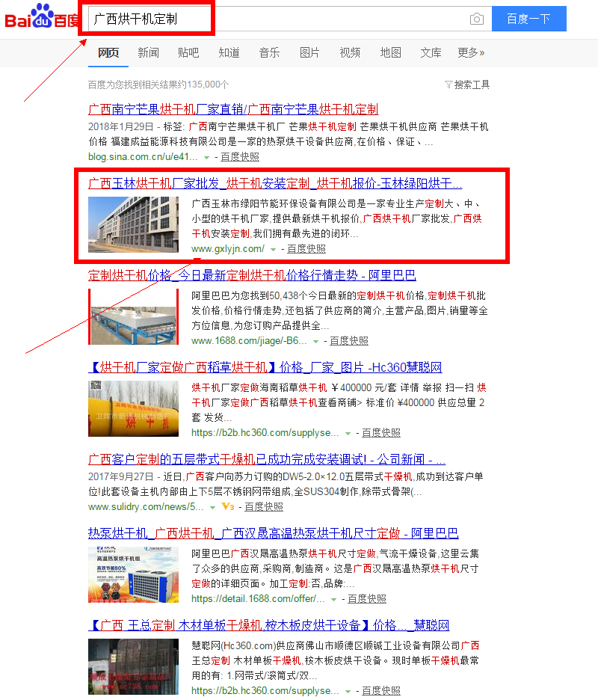
Task: Open 百度快照 for www.gxlyjn.com result
Action: click(x=306, y=248)
